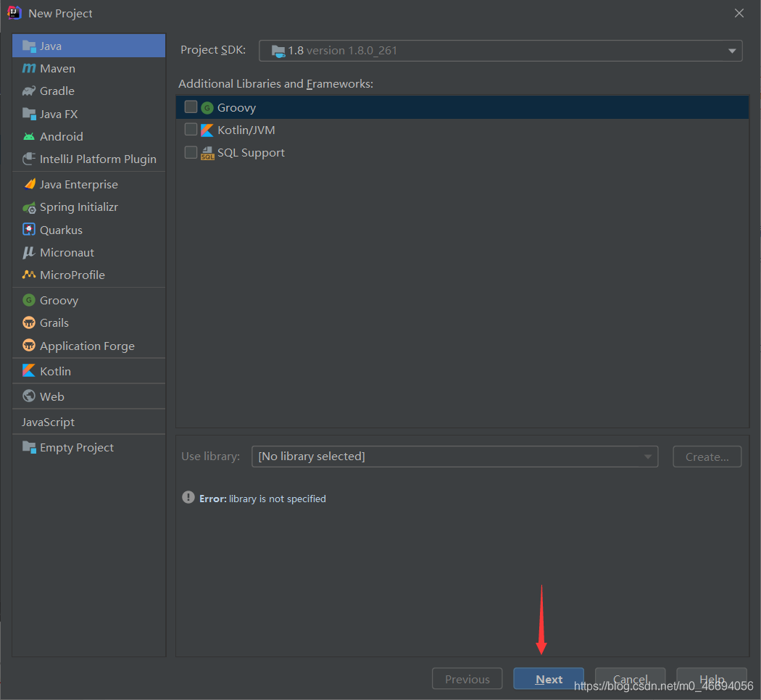
Task: Select the Java Enterprise label
Action: pyautogui.click(x=79, y=184)
